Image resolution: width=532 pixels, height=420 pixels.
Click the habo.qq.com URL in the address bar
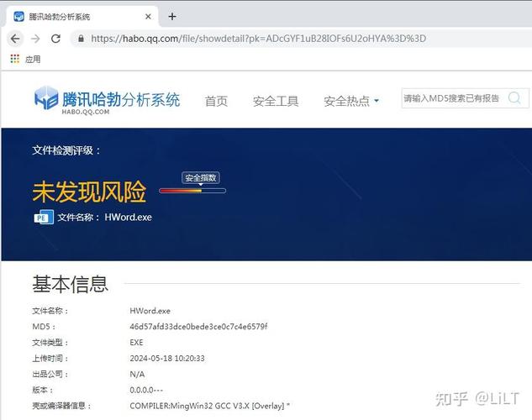click(x=258, y=39)
